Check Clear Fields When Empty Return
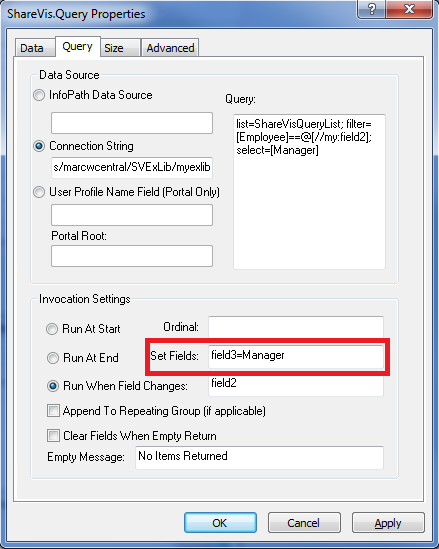439x549 pixels. pos(53,436)
